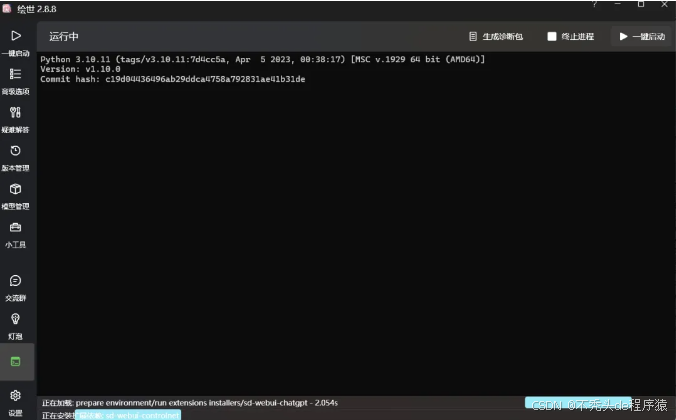Click the 绘世 app logo in title bar
This screenshot has height=420, width=676.
pos(6,9)
